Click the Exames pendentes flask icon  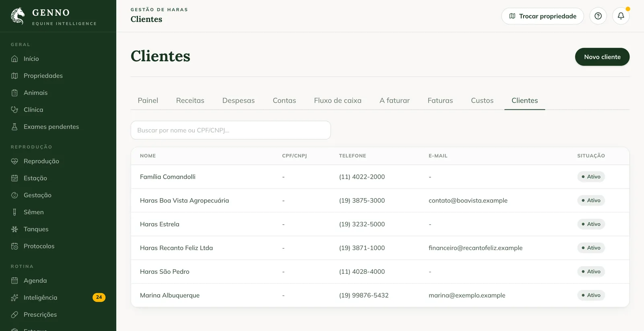(x=14, y=126)
